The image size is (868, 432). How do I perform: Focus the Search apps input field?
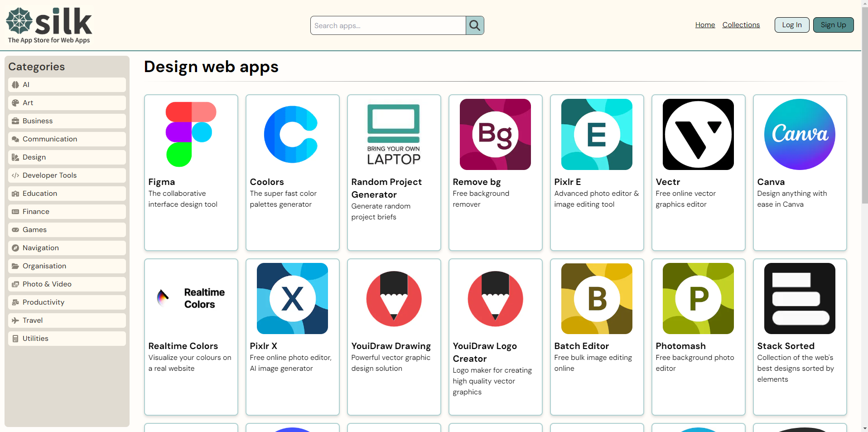388,25
